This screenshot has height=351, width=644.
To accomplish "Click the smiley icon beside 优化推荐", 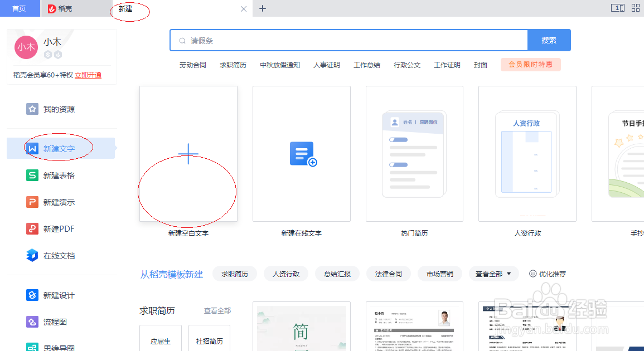I will coord(532,274).
